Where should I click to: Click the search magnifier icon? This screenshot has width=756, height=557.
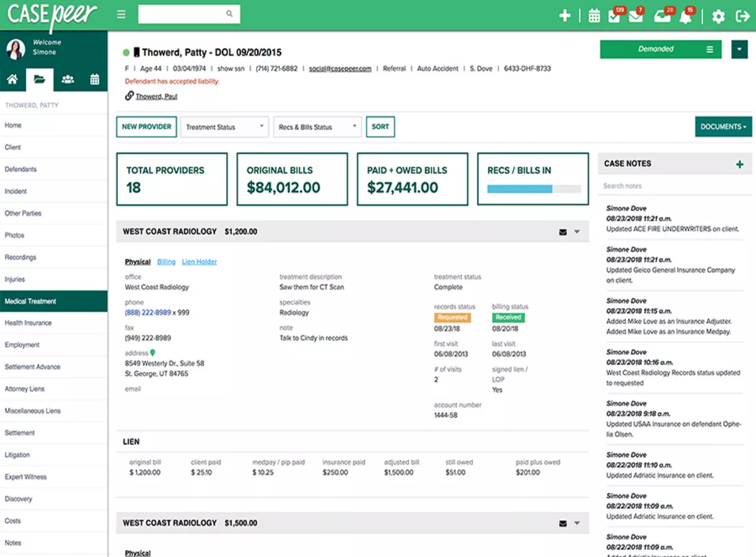(x=230, y=14)
